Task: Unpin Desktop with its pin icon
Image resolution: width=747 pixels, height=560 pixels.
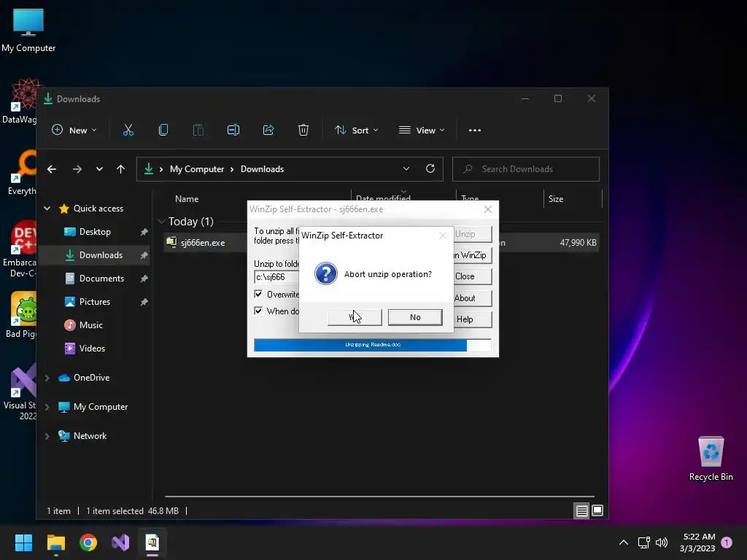Action: [x=144, y=232]
